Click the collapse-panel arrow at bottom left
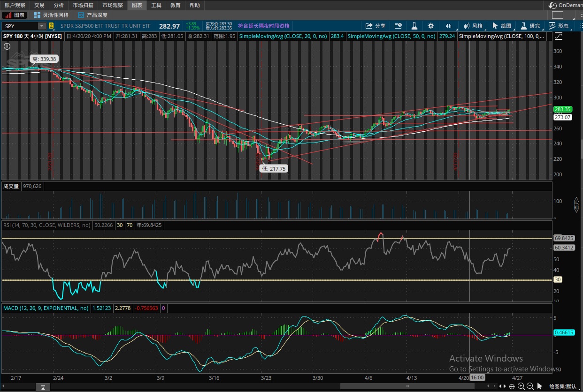The width and height of the screenshot is (583, 392). click(x=43, y=387)
